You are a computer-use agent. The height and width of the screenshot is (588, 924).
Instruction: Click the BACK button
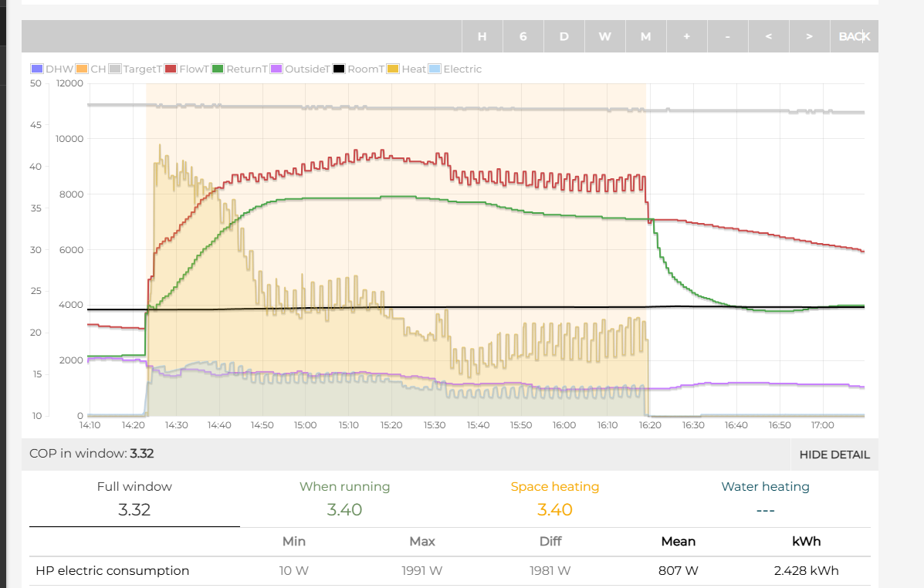point(854,36)
